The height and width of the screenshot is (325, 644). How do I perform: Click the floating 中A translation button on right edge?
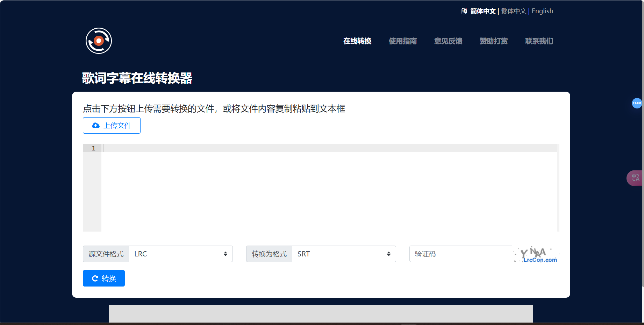(636, 178)
